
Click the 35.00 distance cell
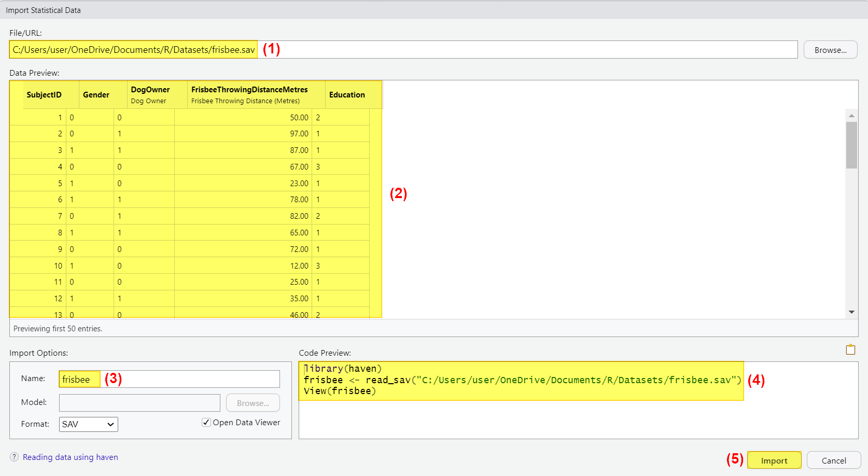tap(243, 299)
